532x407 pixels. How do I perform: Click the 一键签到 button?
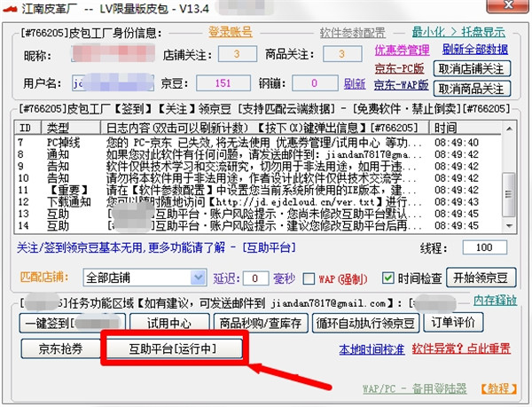pyautogui.click(x=73, y=324)
